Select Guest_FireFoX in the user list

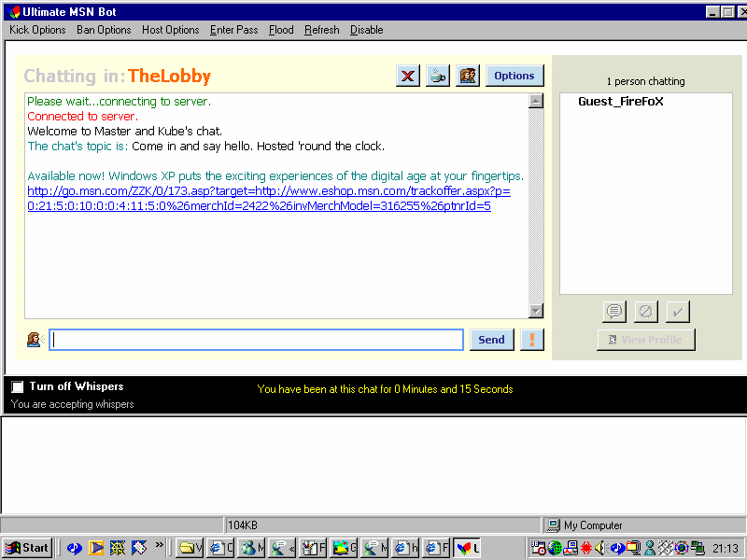(x=620, y=102)
